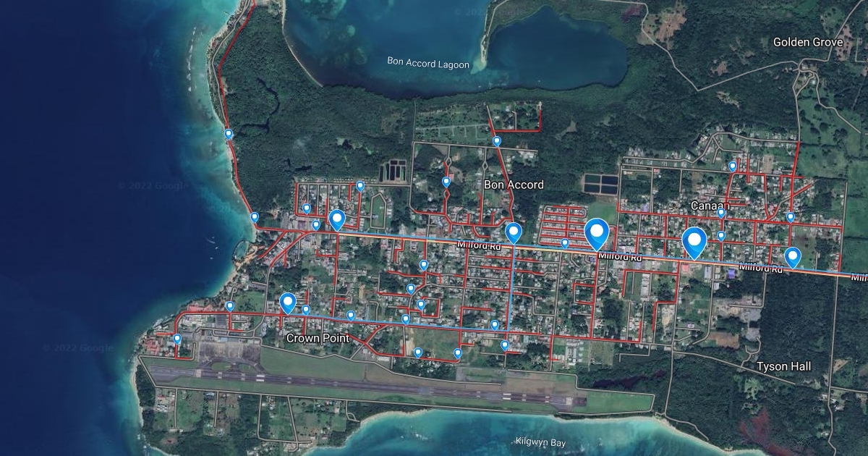Screen dimensions: 868x456
Task: Click the large pin above Crown Point label
Action: pyautogui.click(x=288, y=303)
